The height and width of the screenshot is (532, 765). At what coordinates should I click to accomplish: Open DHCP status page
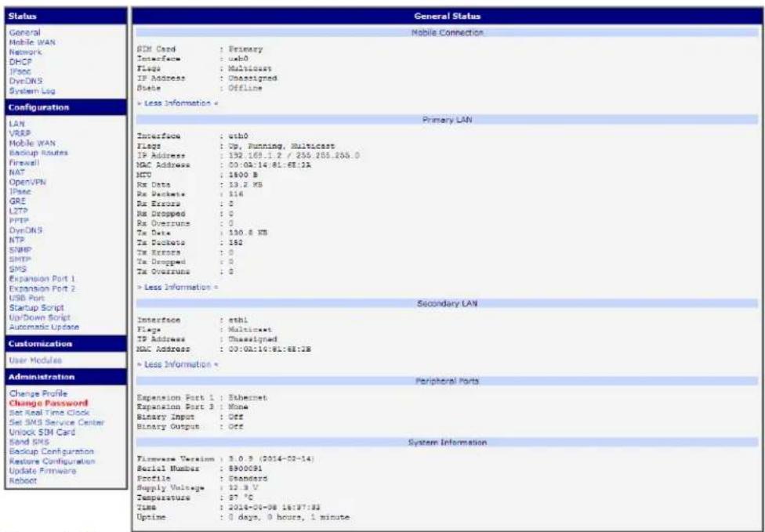tap(20, 62)
